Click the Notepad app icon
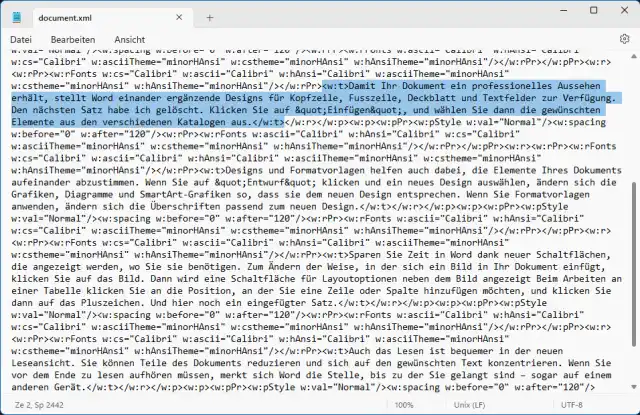This screenshot has width=640, height=415. (17, 18)
